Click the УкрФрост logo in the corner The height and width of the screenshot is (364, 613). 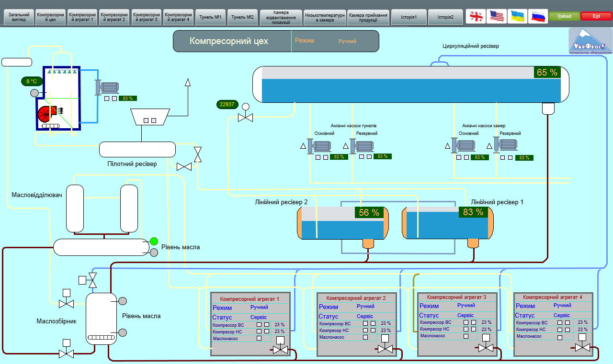point(590,41)
